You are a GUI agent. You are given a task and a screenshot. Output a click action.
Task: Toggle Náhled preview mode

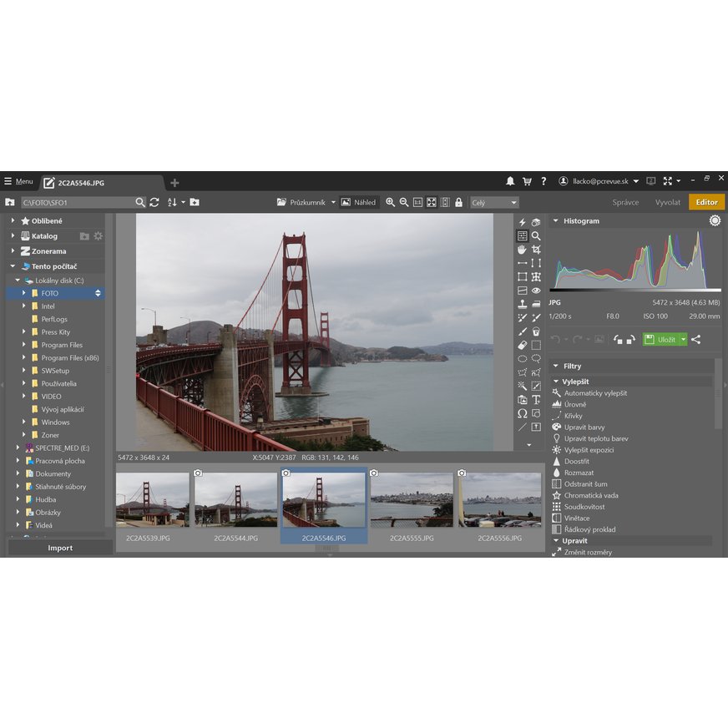click(359, 202)
